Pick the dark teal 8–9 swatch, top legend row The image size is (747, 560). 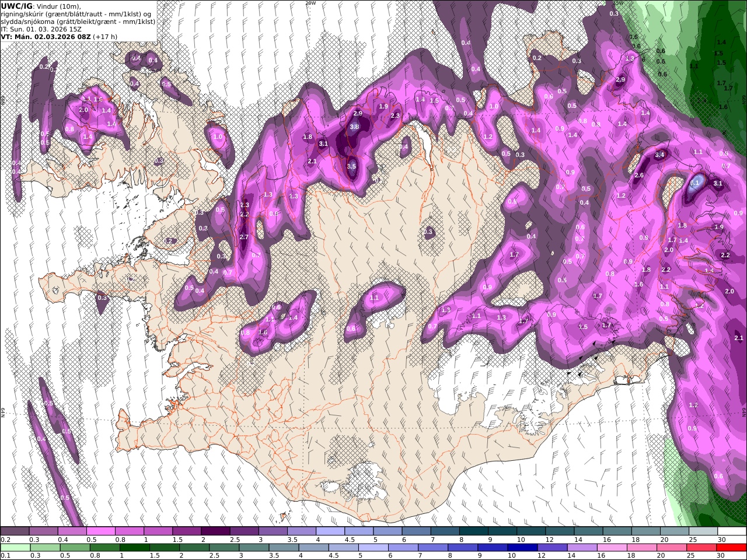point(474,531)
